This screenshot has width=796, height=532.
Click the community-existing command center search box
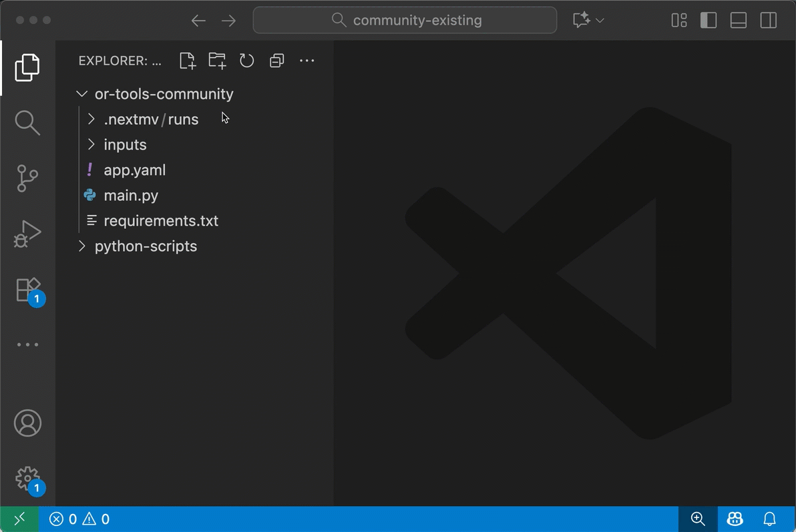pyautogui.click(x=405, y=20)
